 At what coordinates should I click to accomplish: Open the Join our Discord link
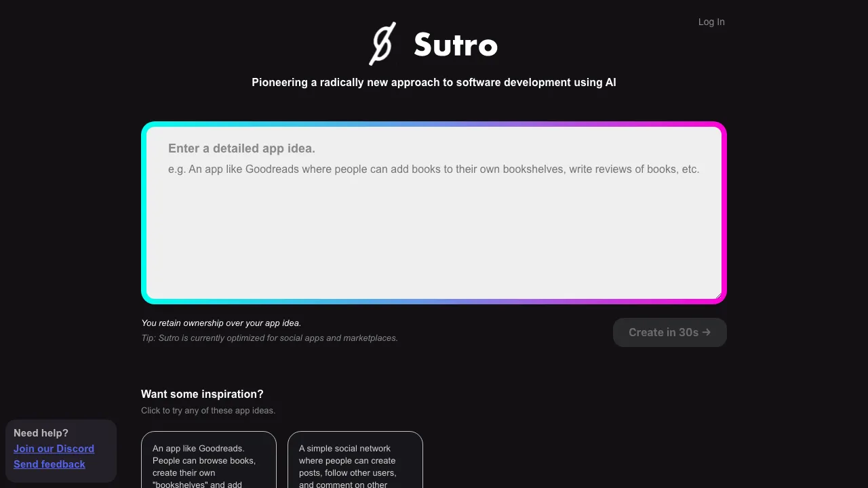(x=54, y=449)
